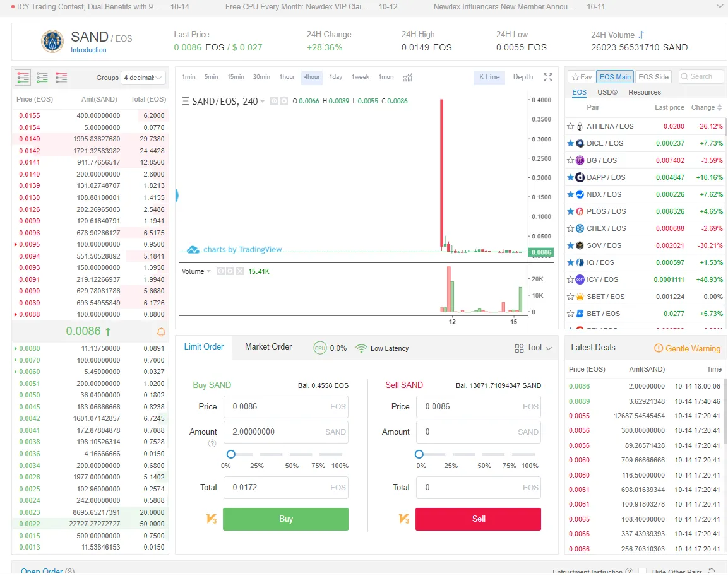Unfavorite the DAPP / EOS pair
This screenshot has height=576, width=728.
click(571, 177)
